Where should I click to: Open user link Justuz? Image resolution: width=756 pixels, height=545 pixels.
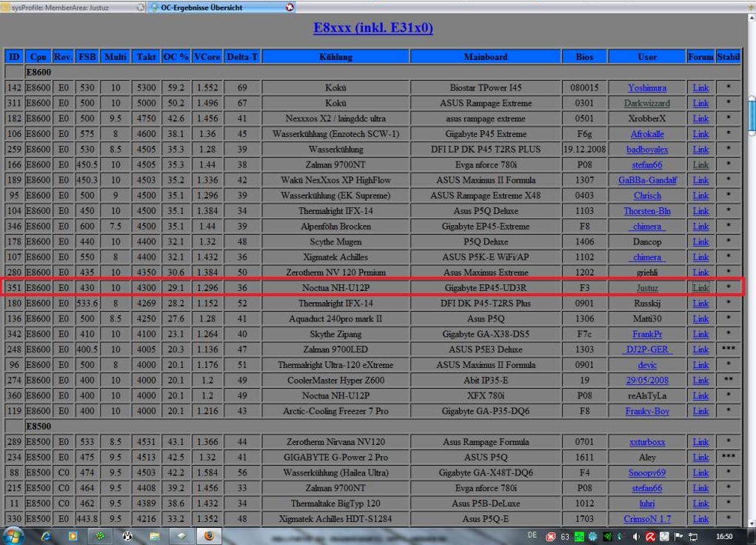click(647, 288)
